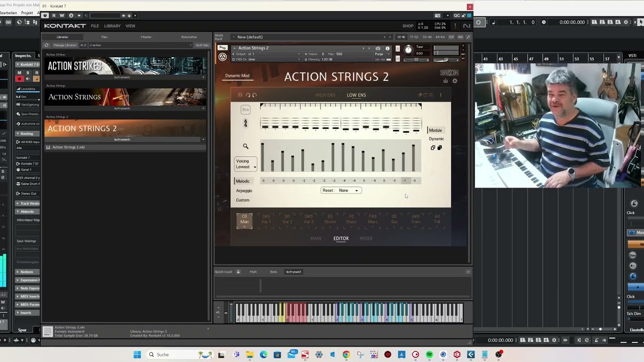Image resolution: width=644 pixels, height=362 pixels.
Task: Open the Kontakt VIEW menu
Action: (130, 26)
